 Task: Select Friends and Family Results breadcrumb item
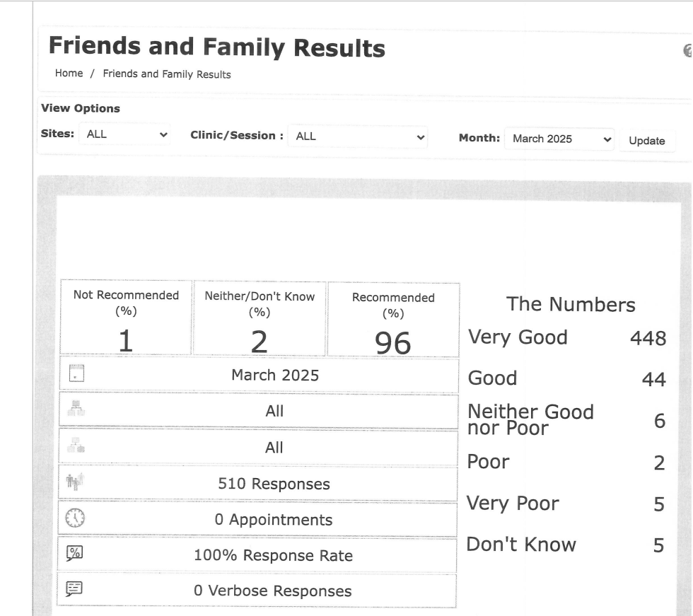click(x=167, y=74)
